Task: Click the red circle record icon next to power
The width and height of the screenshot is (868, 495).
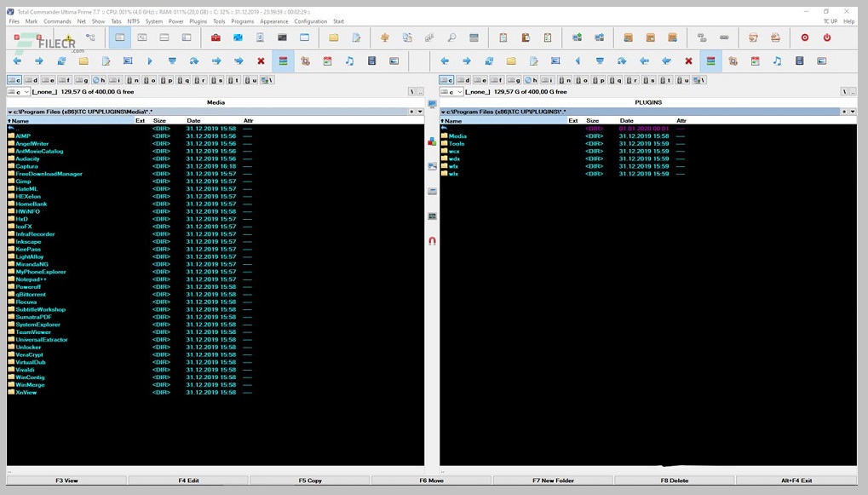Action: (805, 37)
